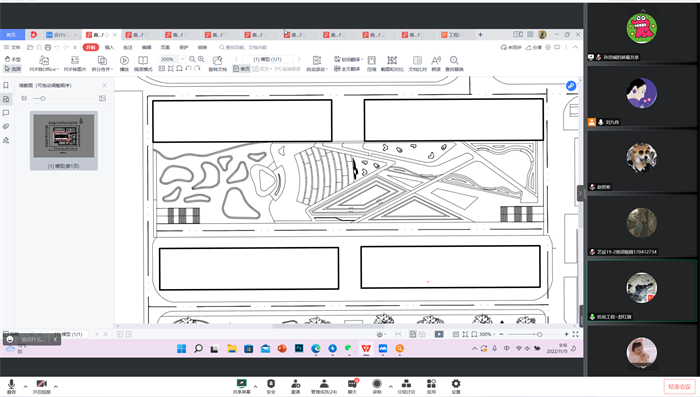
Task: Enable the 手型 hand tool mode
Action: coord(12,59)
